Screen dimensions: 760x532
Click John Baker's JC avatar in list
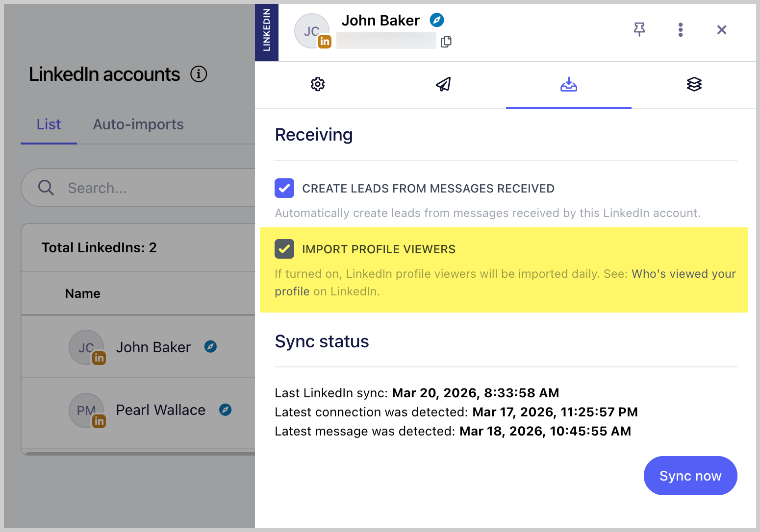click(x=86, y=347)
